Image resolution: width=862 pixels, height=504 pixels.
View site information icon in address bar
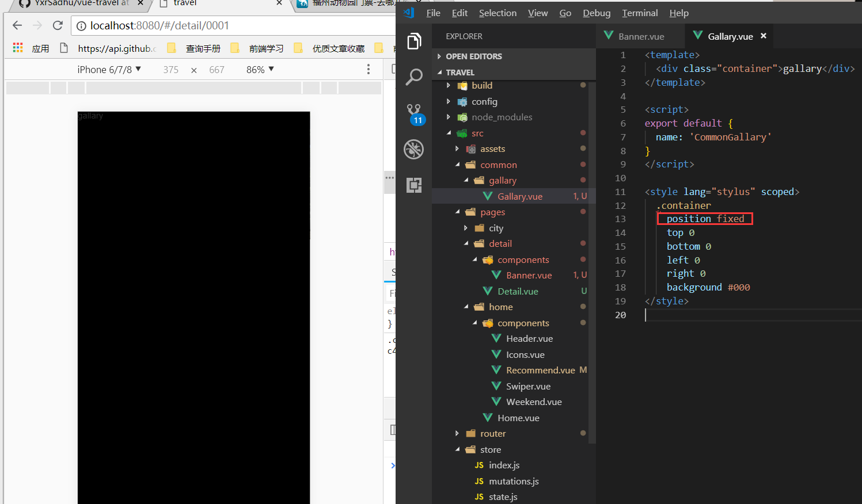click(x=82, y=26)
